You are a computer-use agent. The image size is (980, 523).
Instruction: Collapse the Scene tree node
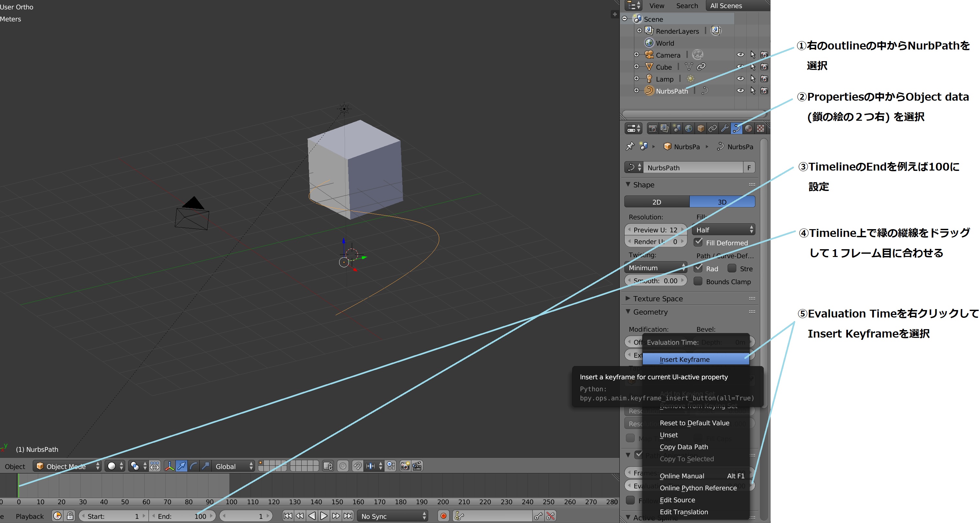coord(625,19)
